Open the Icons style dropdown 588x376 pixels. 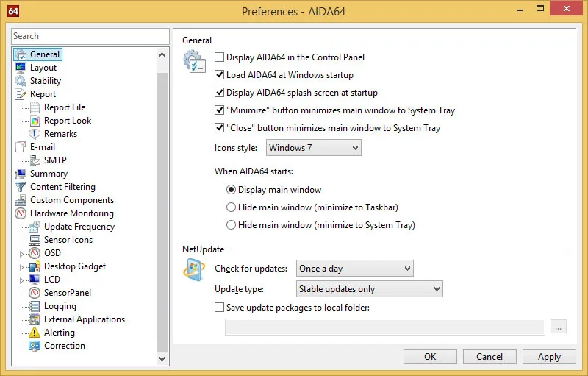tap(313, 148)
